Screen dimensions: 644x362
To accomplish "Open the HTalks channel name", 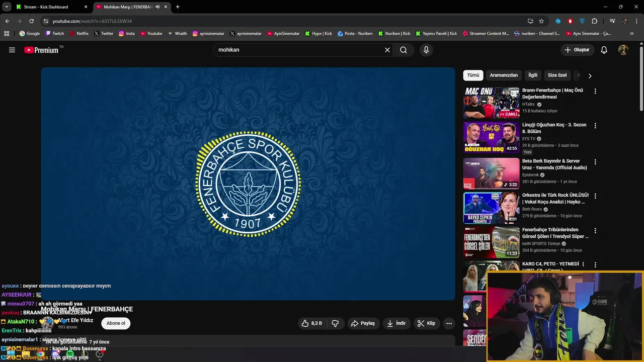I will tap(528, 104).
